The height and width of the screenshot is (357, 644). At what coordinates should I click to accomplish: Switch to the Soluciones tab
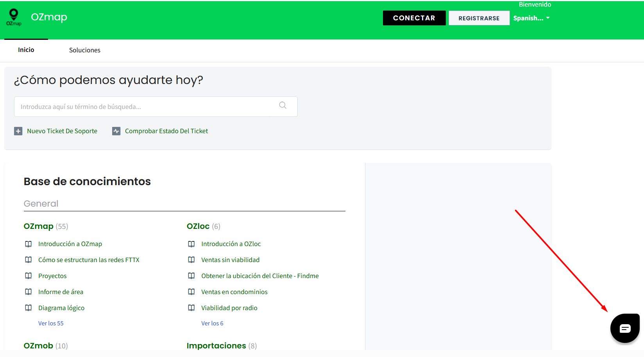85,50
